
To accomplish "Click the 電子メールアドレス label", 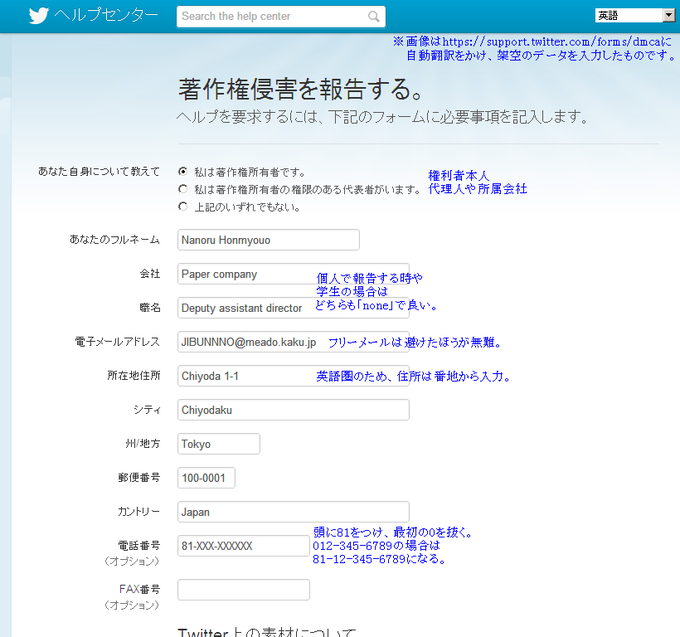I will (117, 342).
